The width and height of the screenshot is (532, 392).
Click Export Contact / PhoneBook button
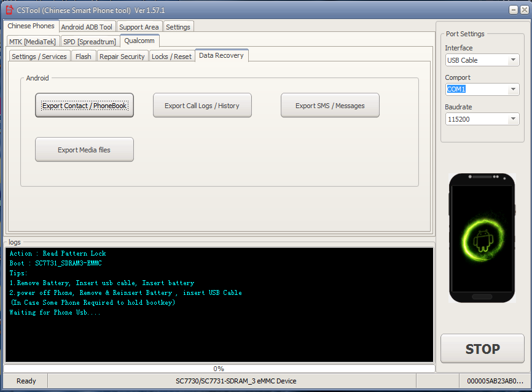click(85, 106)
